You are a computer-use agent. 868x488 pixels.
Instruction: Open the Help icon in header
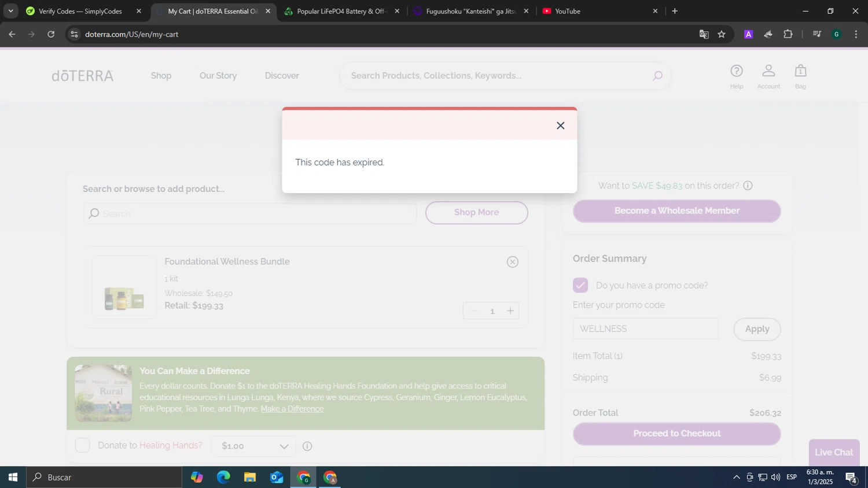(736, 76)
